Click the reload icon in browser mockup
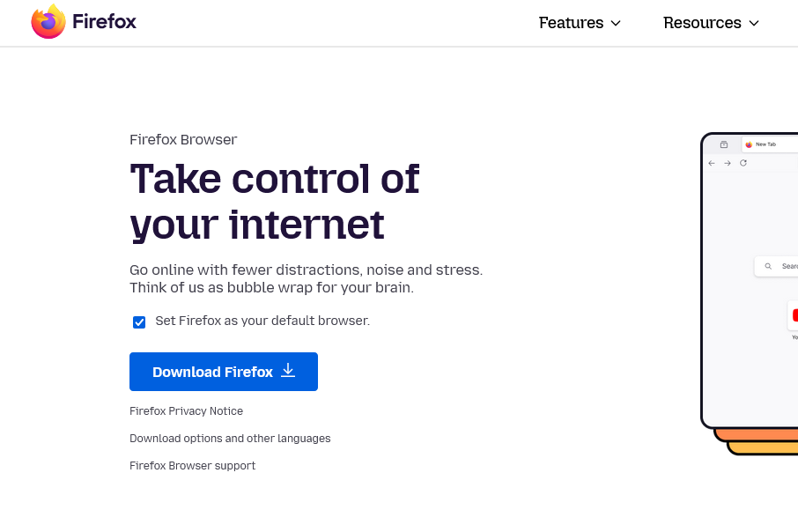Image resolution: width=798 pixels, height=532 pixels. [743, 164]
